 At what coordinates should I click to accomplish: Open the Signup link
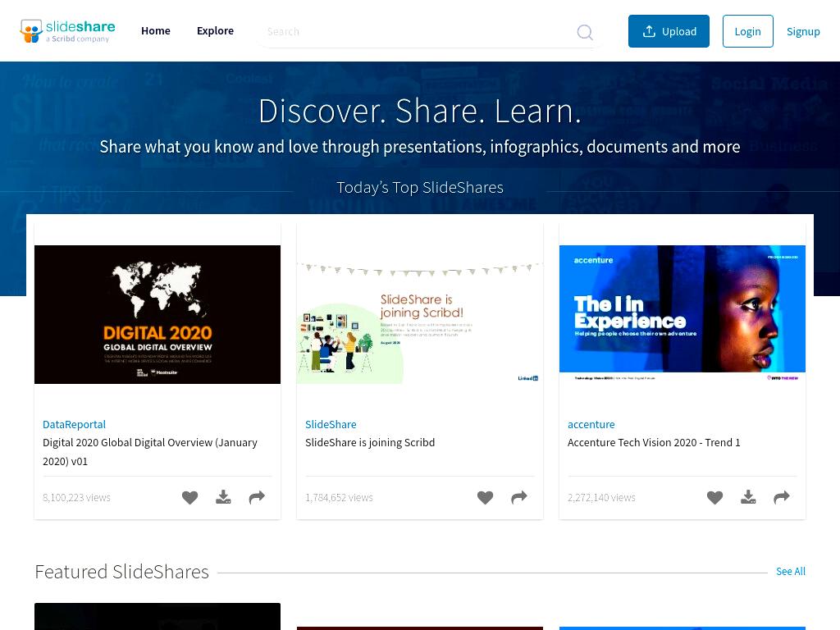[x=803, y=32]
